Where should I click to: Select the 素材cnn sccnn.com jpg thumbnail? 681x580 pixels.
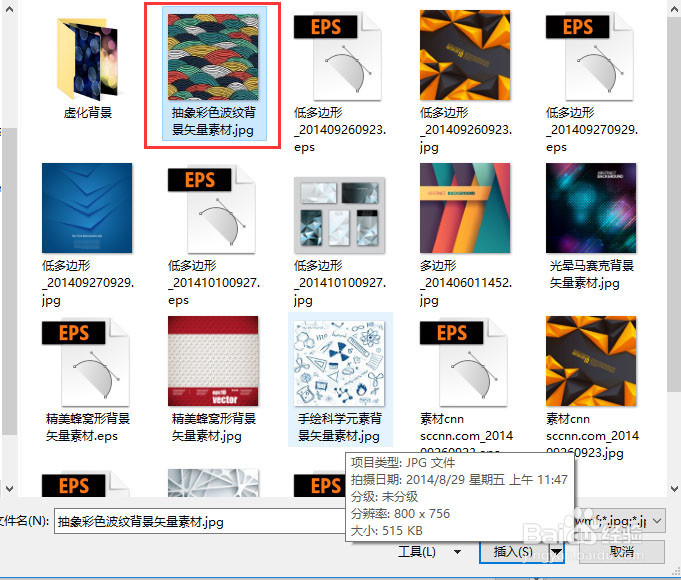591,361
